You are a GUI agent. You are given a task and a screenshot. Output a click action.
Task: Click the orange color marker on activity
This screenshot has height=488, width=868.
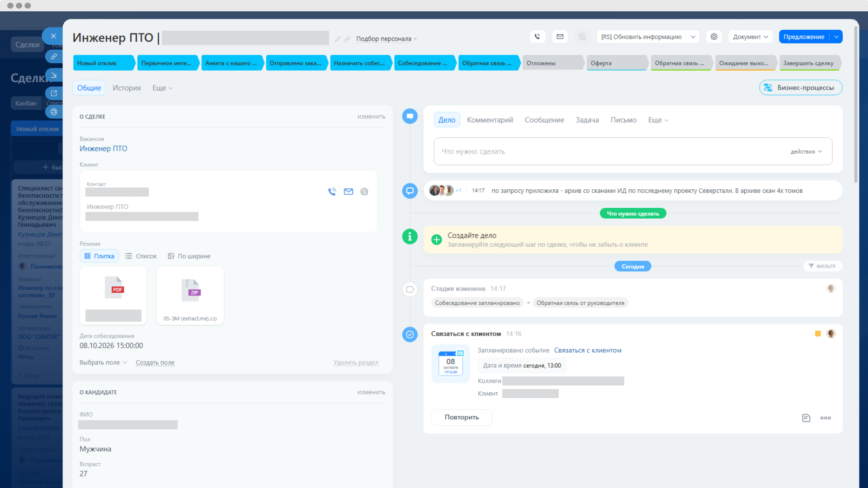tap(818, 333)
